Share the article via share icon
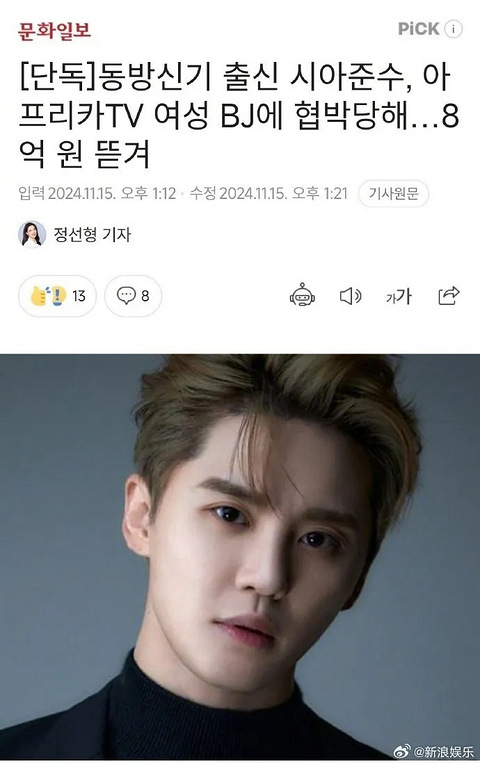 [448, 295]
